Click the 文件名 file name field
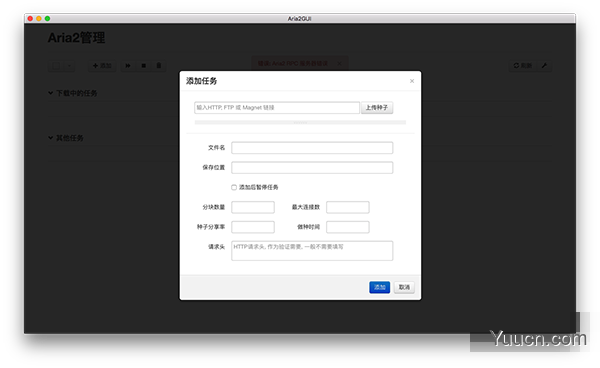600x368 pixels. (x=312, y=148)
